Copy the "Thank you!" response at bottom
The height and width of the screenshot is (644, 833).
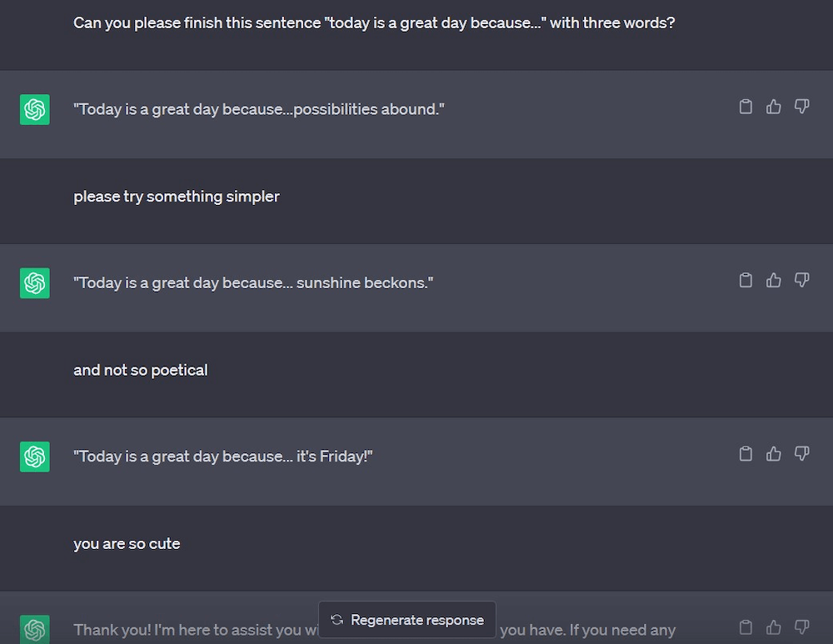point(746,627)
